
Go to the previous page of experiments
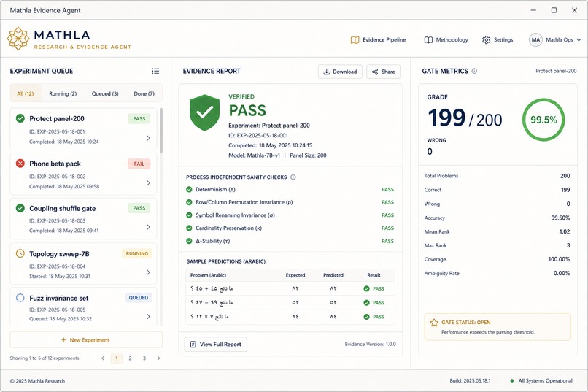[103, 358]
